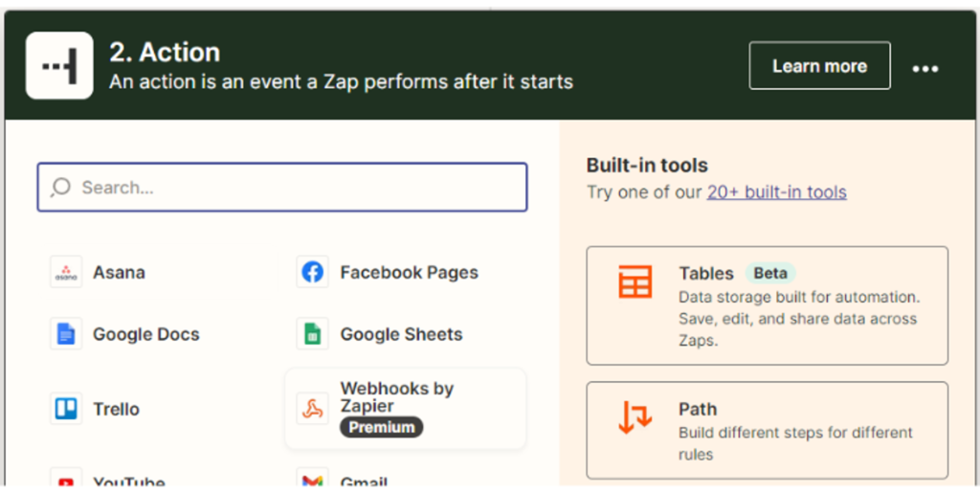Select the Google Docs icon
The height and width of the screenshot is (494, 980).
pos(66,333)
